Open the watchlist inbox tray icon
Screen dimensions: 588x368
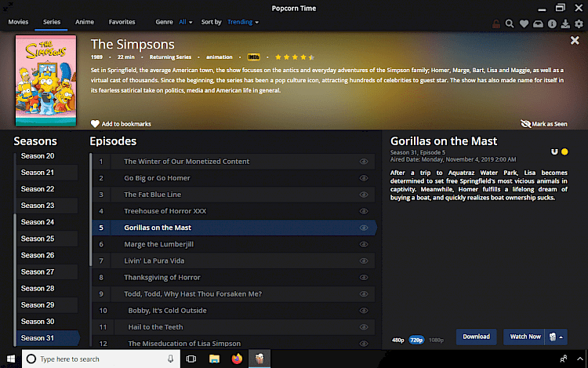(x=538, y=24)
